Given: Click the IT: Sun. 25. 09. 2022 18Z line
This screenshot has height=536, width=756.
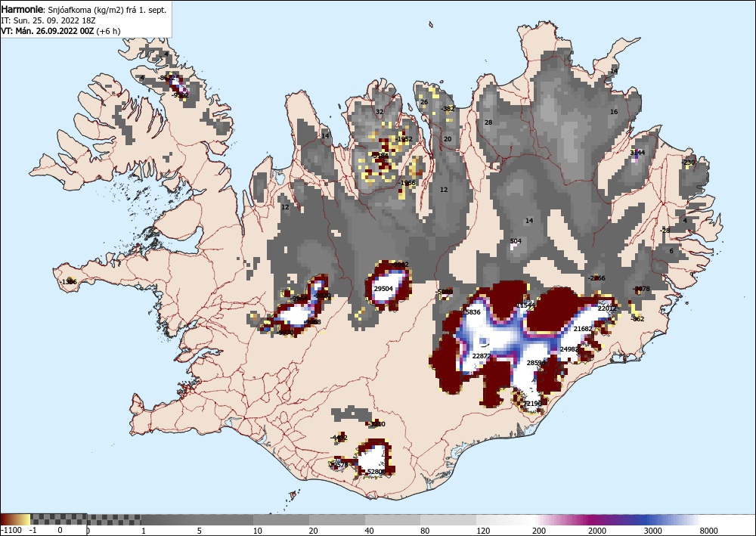Looking at the screenshot, I should pos(48,20).
